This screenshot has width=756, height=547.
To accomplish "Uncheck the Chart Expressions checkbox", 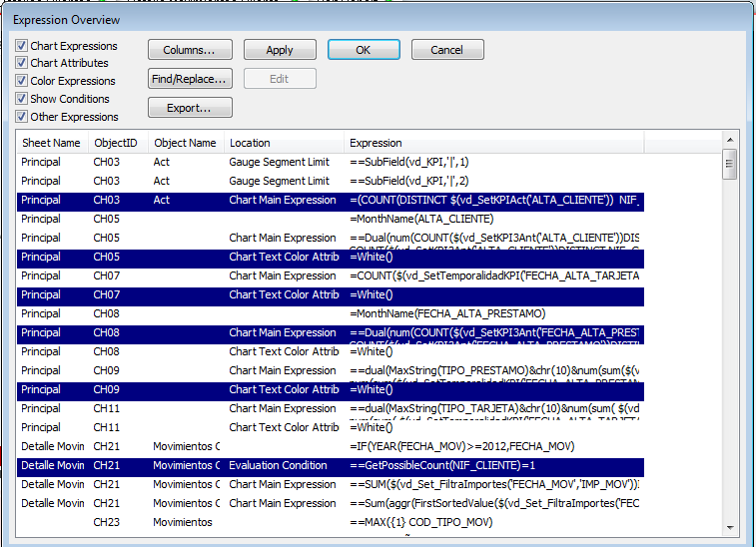I will click(x=22, y=46).
